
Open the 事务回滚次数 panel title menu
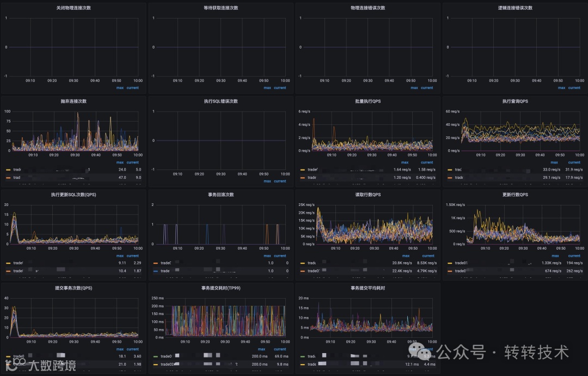pyautogui.click(x=221, y=195)
